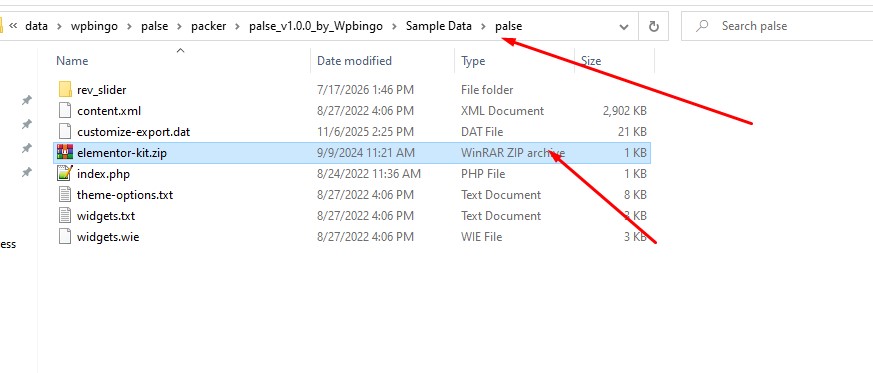Click the WinRAR icon of elementor-kit.zip
Image resolution: width=873 pixels, height=373 pixels.
click(x=65, y=153)
